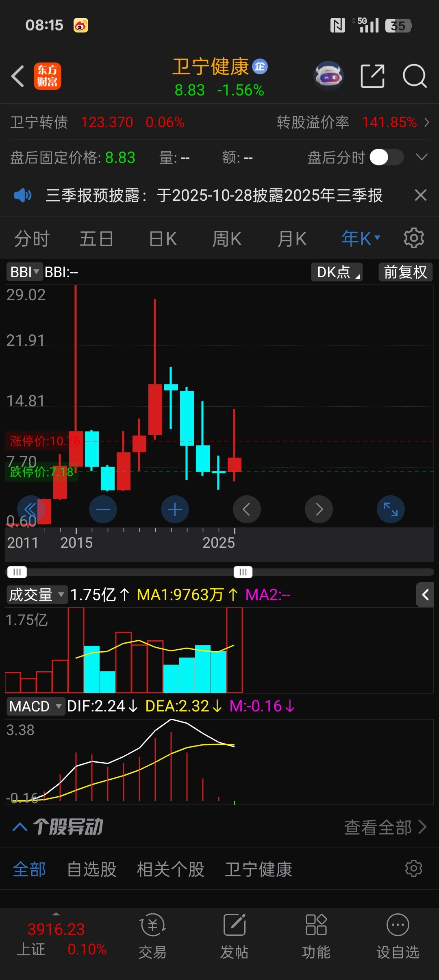Close the third-quarter report notice
The image size is (439, 980).
(421, 195)
